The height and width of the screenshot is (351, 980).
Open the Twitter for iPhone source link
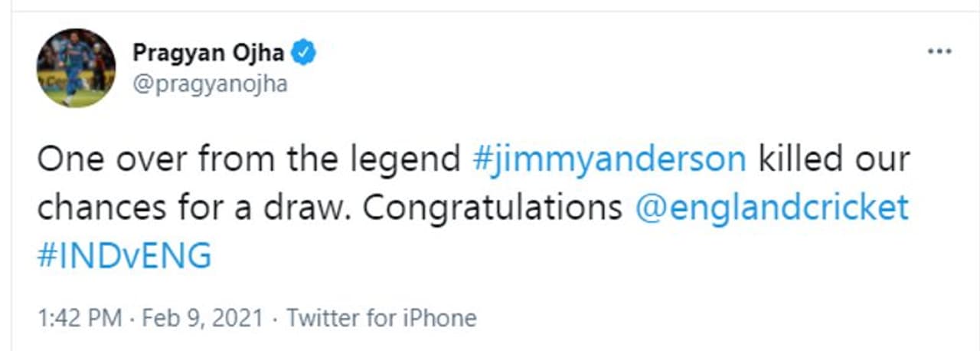point(381,318)
